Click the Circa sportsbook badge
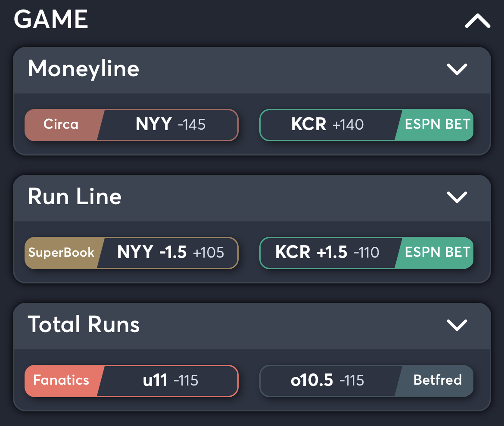This screenshot has height=426, width=504. click(60, 124)
